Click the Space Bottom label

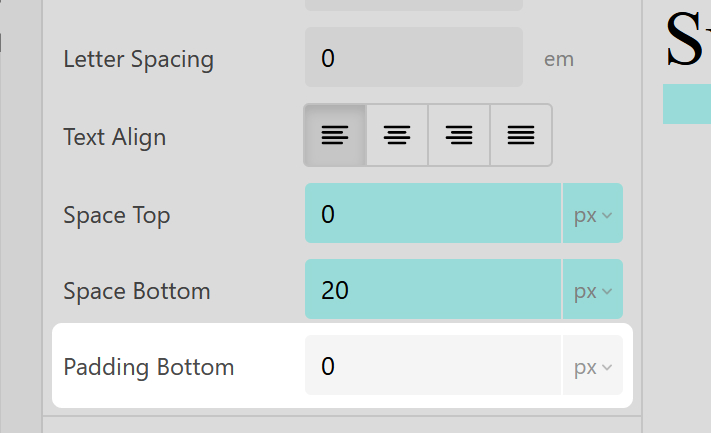coord(137,292)
